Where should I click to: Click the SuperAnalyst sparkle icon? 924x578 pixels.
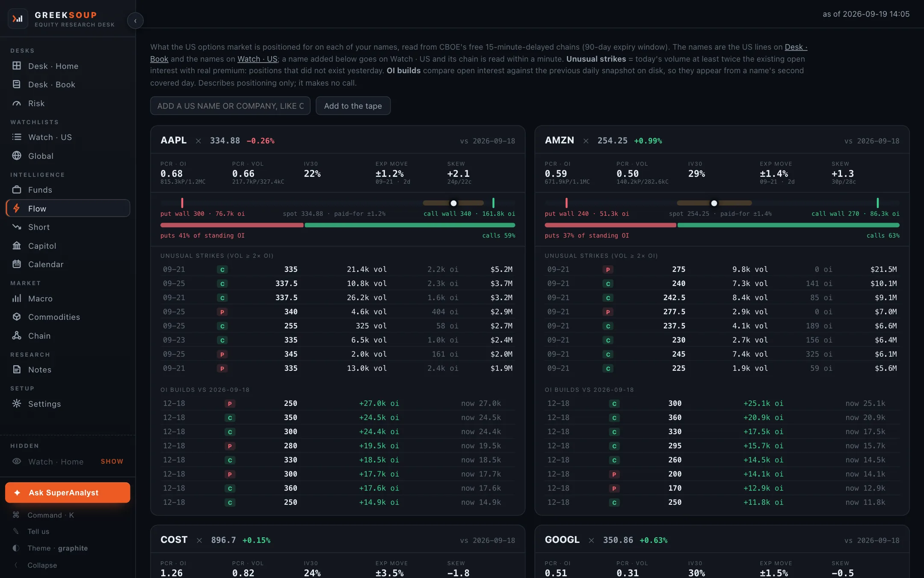click(x=17, y=493)
